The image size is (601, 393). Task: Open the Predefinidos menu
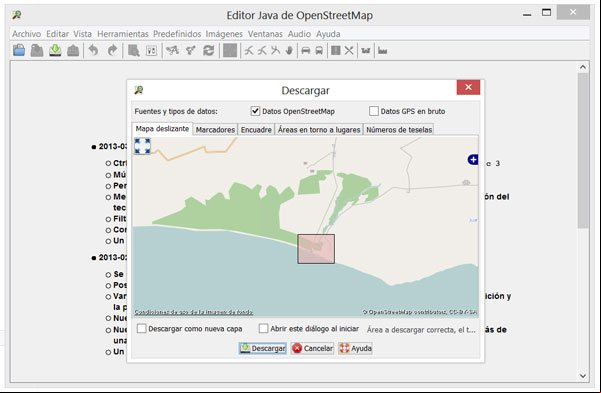click(177, 34)
